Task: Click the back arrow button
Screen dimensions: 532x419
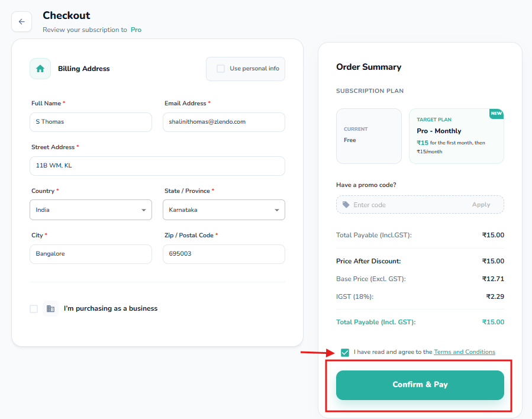Action: coord(21,22)
